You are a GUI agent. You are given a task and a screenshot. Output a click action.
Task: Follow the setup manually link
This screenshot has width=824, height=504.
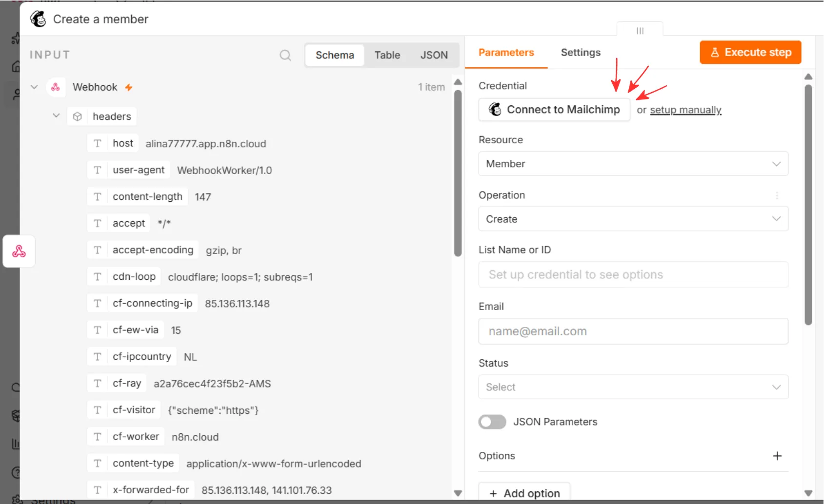685,110
